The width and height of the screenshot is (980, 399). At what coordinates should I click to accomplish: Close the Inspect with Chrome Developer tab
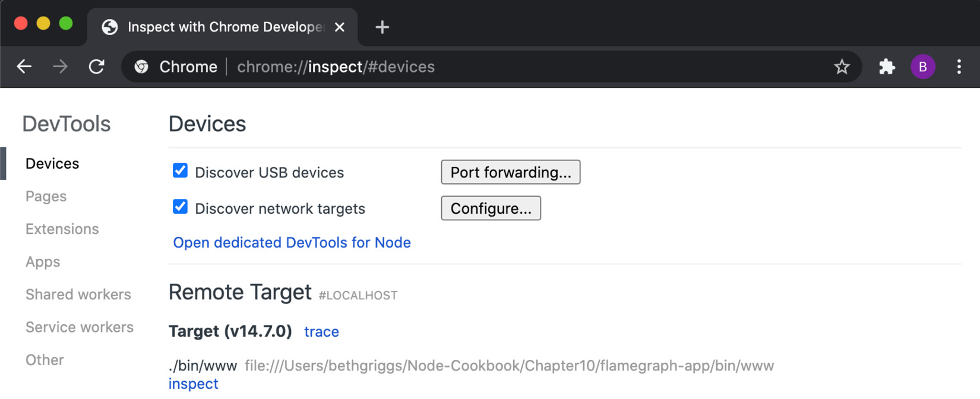click(340, 27)
